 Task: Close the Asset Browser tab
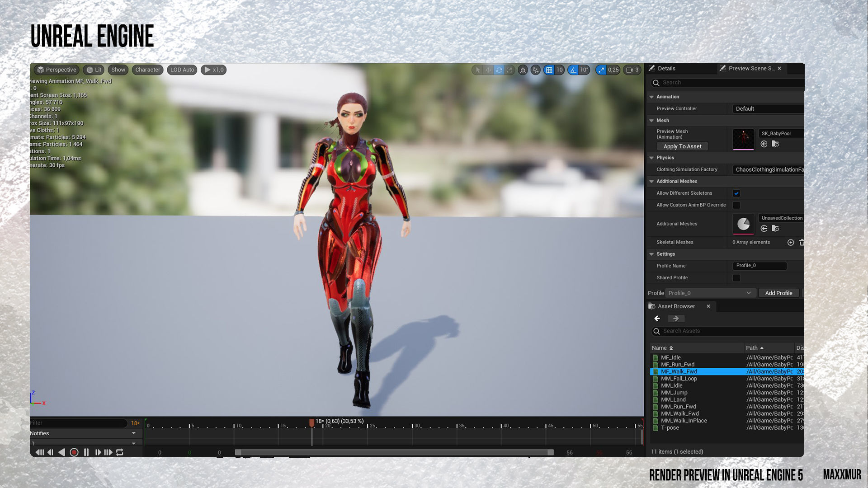(708, 306)
